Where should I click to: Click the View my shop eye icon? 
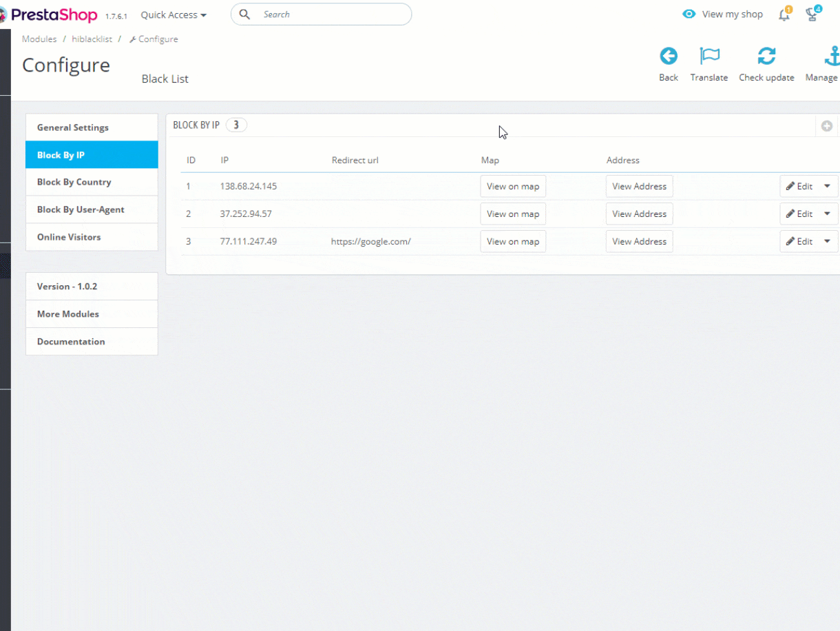pyautogui.click(x=689, y=14)
